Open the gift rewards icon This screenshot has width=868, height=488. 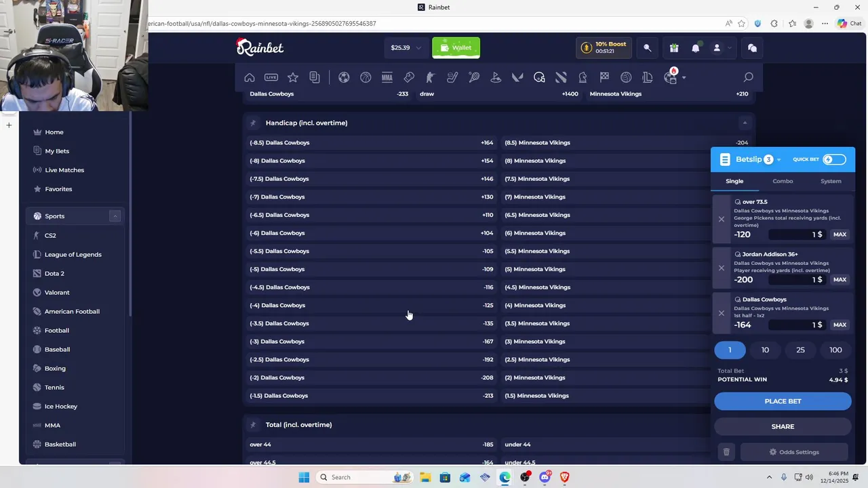(673, 48)
